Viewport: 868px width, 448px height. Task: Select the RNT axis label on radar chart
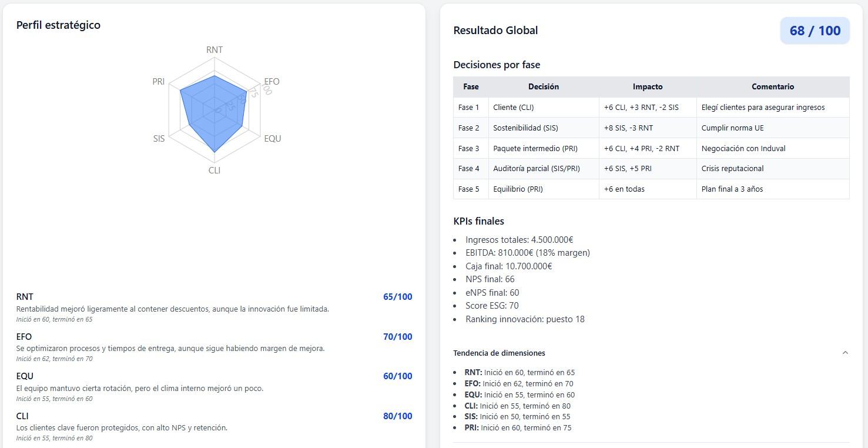click(x=215, y=50)
